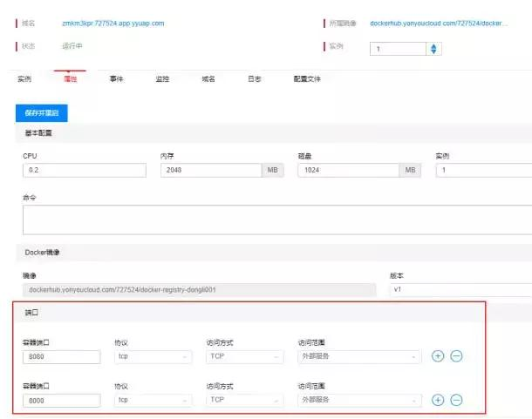Click the instance field in basic config
The width and height of the screenshot is (532, 419).
pyautogui.click(x=484, y=170)
